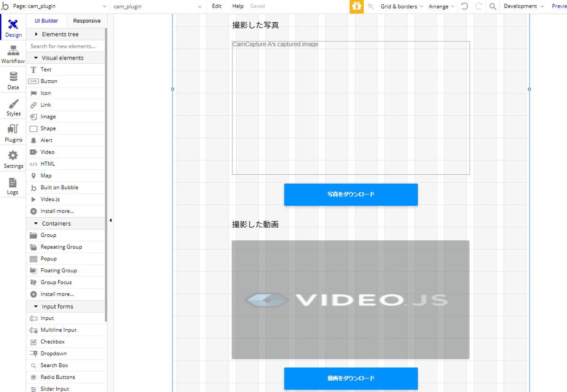Click the Preview link
Image resolution: width=567 pixels, height=392 pixels.
pyautogui.click(x=559, y=6)
